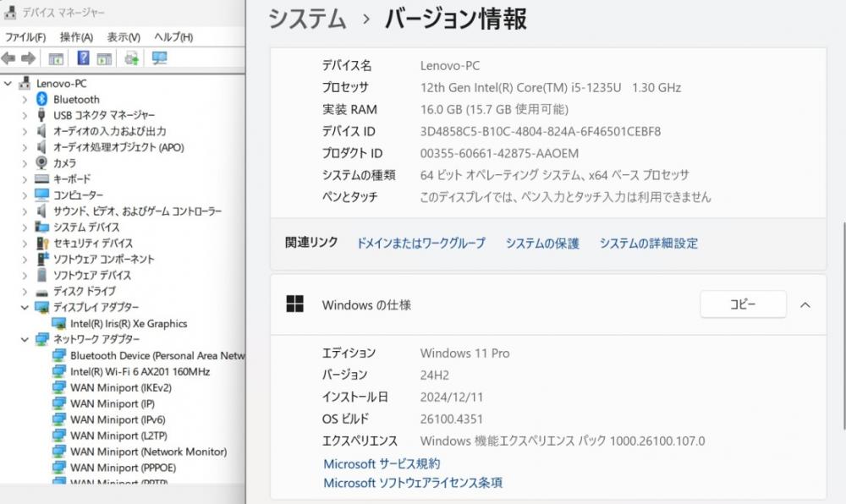Click the オーディオの入力および出力 speaker icon
This screenshot has width=846, height=504.
(x=41, y=131)
